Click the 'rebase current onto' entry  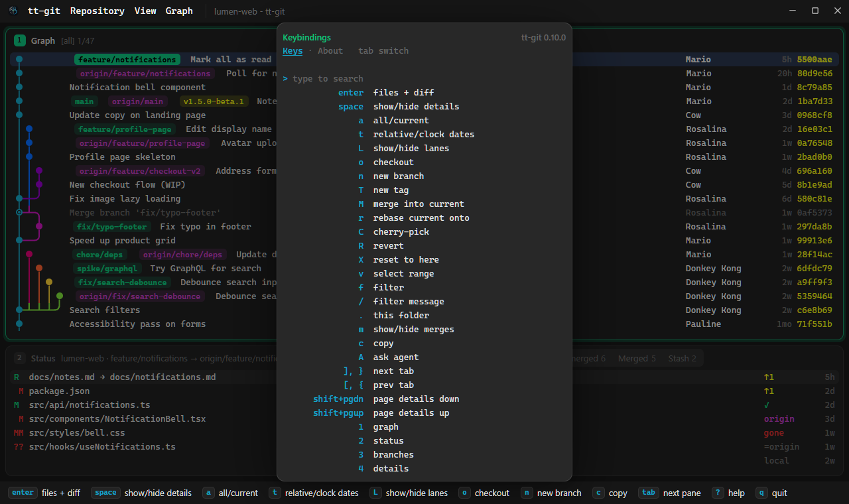[424, 218]
